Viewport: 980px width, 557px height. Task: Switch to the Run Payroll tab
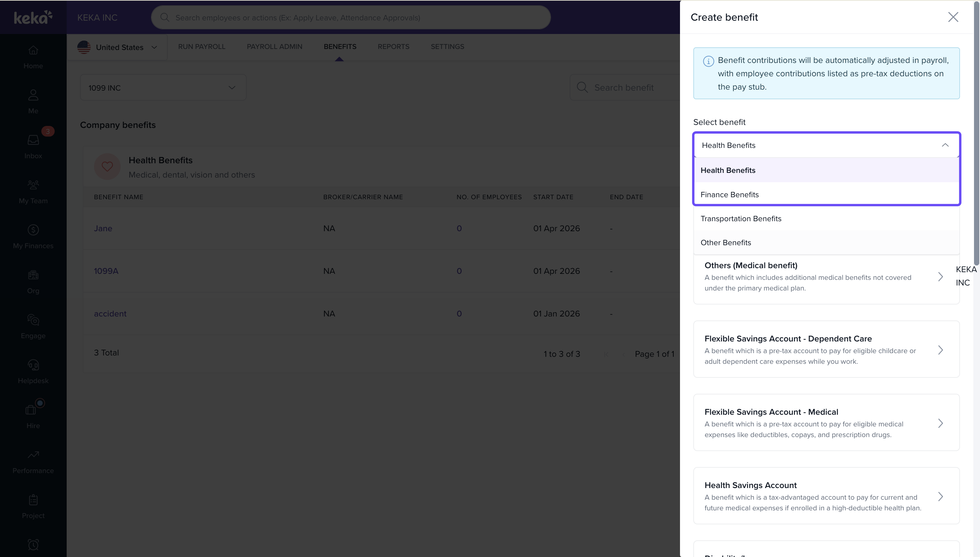pyautogui.click(x=201, y=47)
